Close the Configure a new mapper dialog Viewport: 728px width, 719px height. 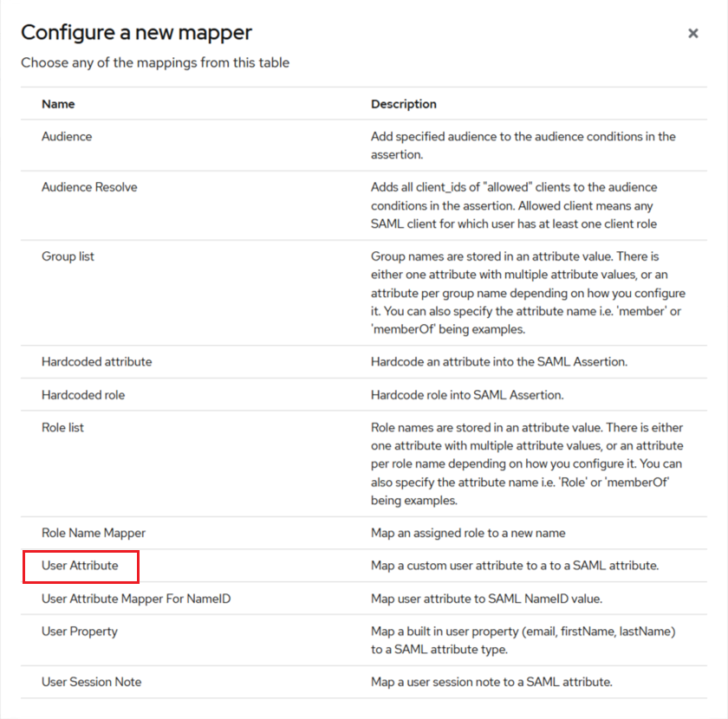tap(692, 34)
